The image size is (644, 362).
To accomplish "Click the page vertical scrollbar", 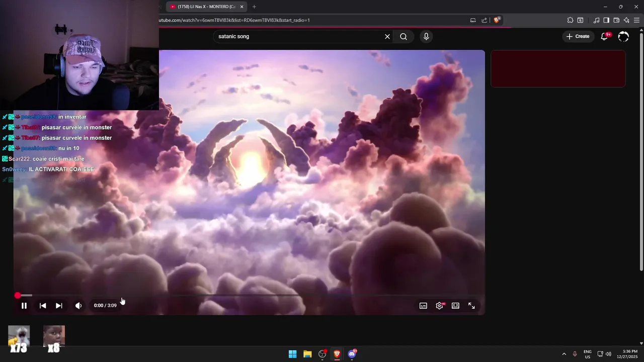I will [641, 151].
